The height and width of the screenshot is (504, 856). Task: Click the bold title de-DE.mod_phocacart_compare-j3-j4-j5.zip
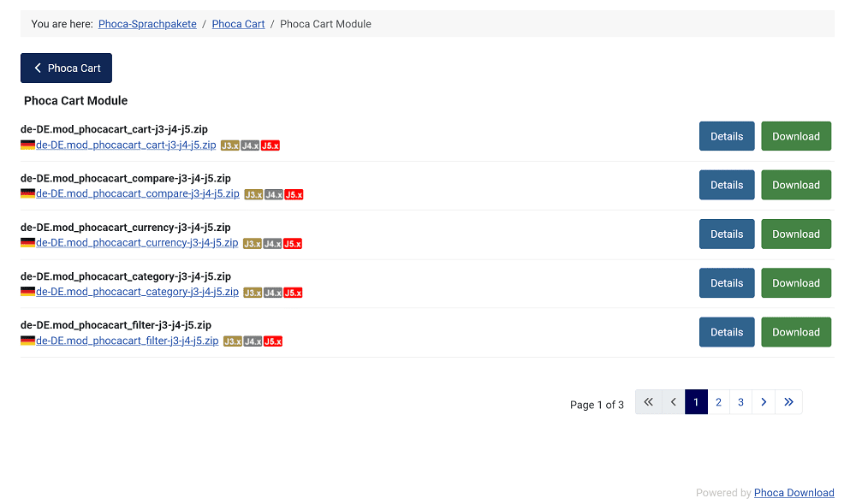(126, 178)
